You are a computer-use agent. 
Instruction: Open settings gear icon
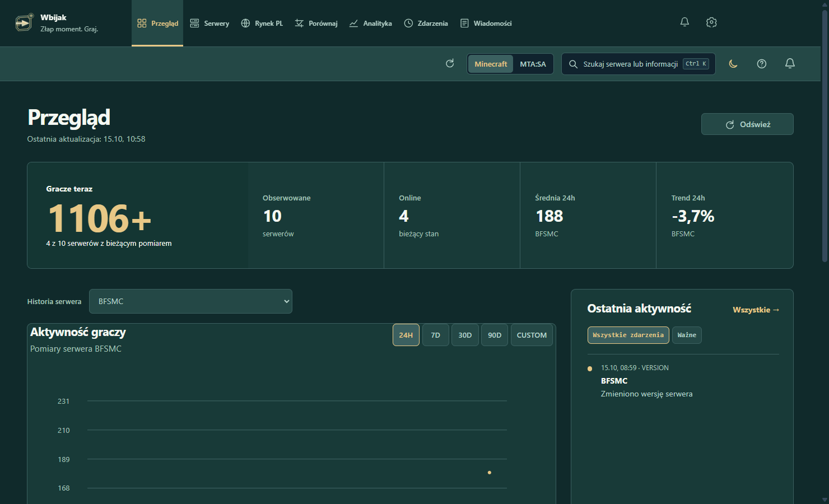click(711, 22)
